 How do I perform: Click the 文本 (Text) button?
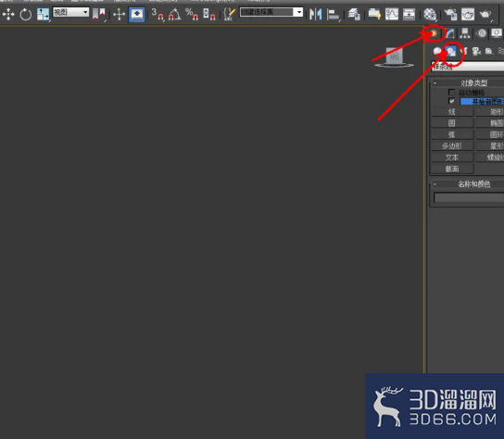coord(452,157)
